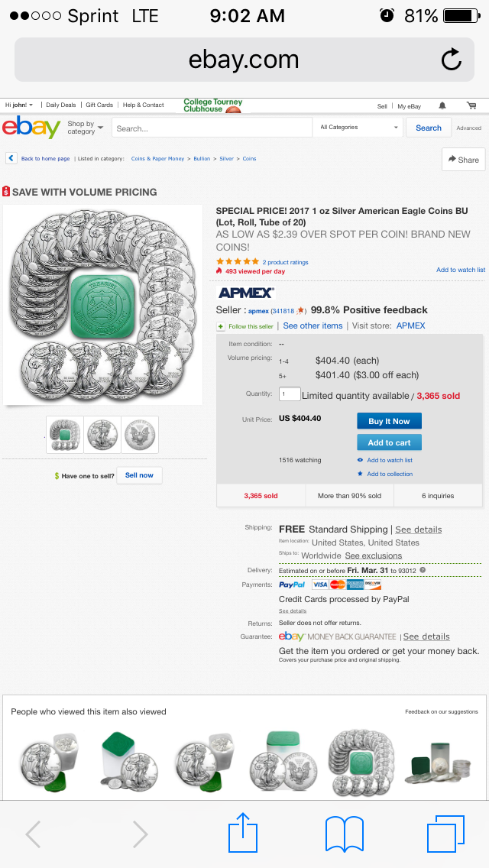The image size is (489, 868).
Task: Go back using the blue arrow icon
Action: click(11, 158)
